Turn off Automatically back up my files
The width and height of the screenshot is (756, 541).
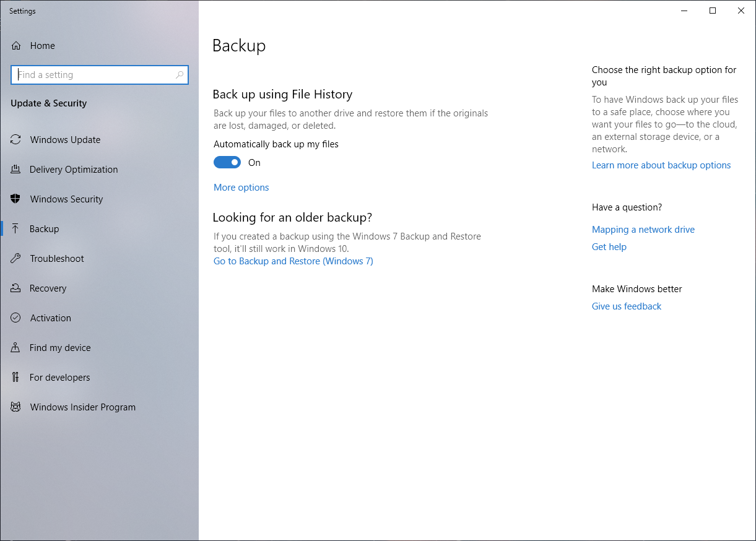(227, 163)
